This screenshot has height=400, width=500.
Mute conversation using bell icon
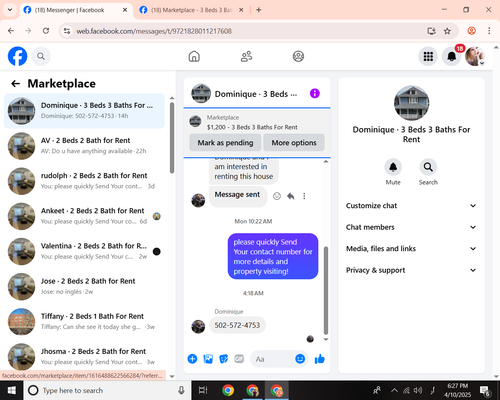point(393,167)
